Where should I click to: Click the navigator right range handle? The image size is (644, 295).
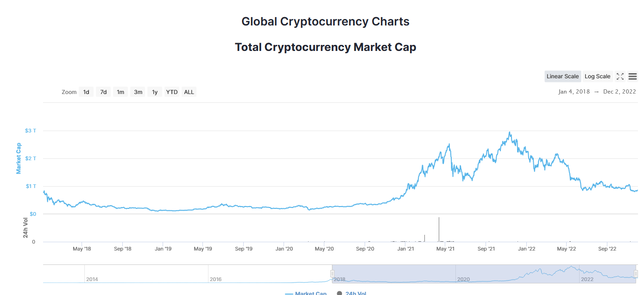[637, 274]
